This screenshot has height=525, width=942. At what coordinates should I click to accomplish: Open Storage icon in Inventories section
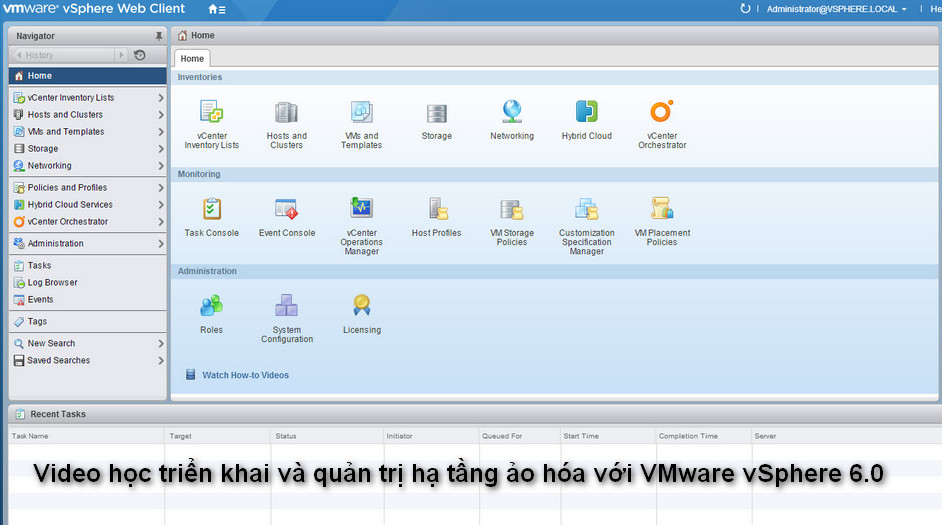pos(437,113)
